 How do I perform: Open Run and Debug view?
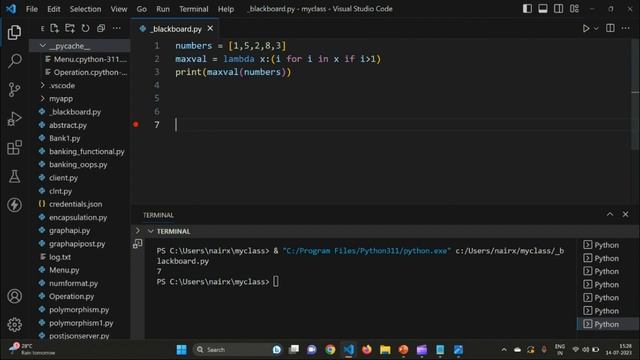click(14, 119)
